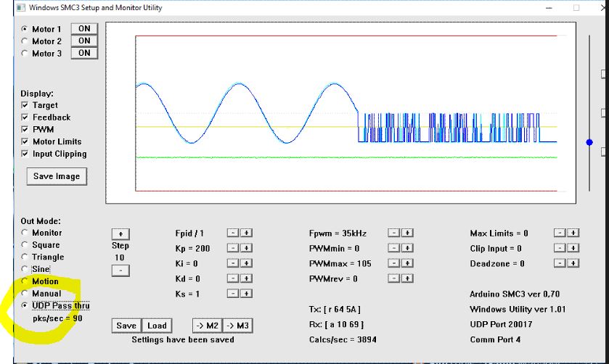
Task: Increase the PWMrev value
Action: 407,278
